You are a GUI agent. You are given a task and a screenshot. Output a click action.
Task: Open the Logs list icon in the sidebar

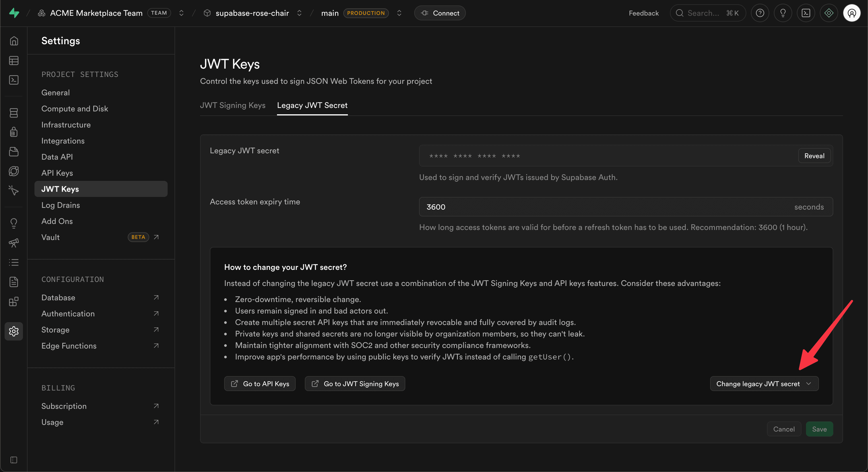[13, 262]
